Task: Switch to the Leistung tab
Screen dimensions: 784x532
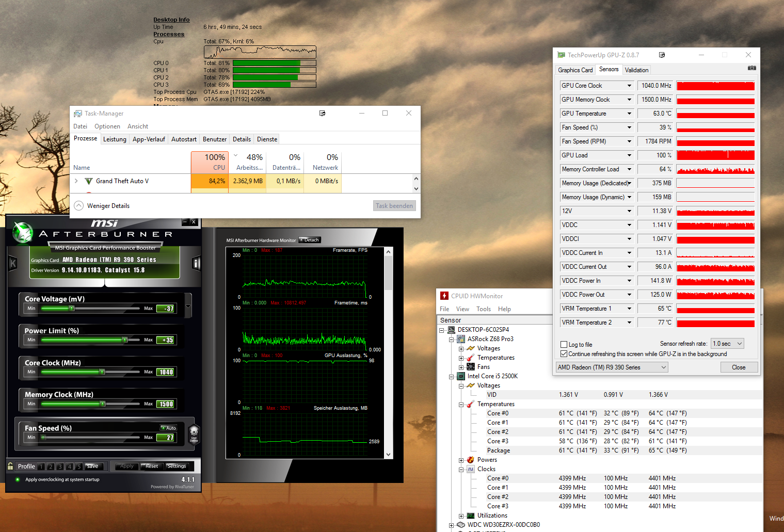Action: pos(115,139)
